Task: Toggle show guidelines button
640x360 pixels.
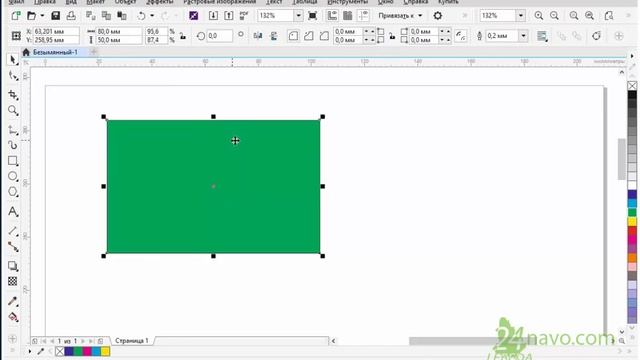Action: tap(363, 16)
